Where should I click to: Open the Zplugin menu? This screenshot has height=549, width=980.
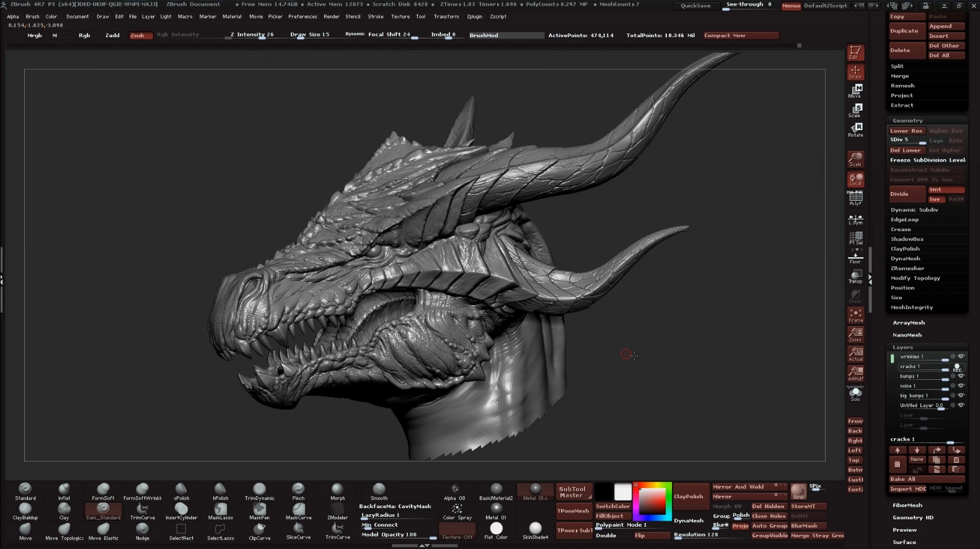click(x=474, y=17)
